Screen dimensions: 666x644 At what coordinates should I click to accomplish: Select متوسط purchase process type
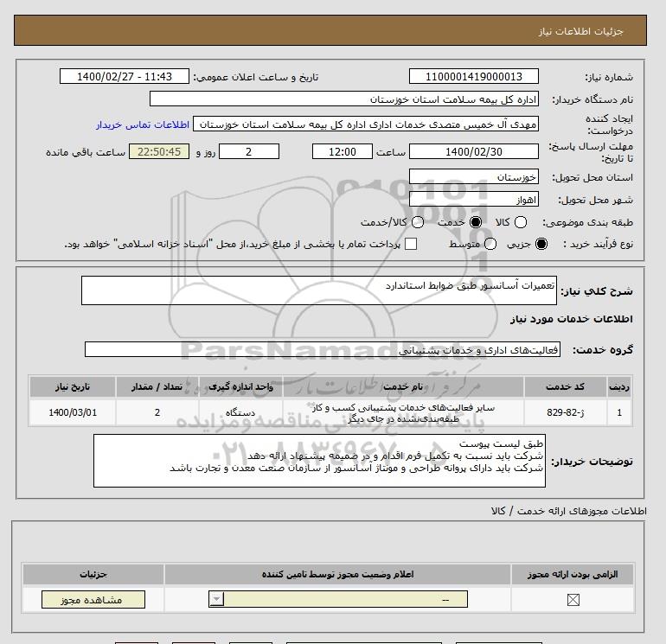(490, 244)
